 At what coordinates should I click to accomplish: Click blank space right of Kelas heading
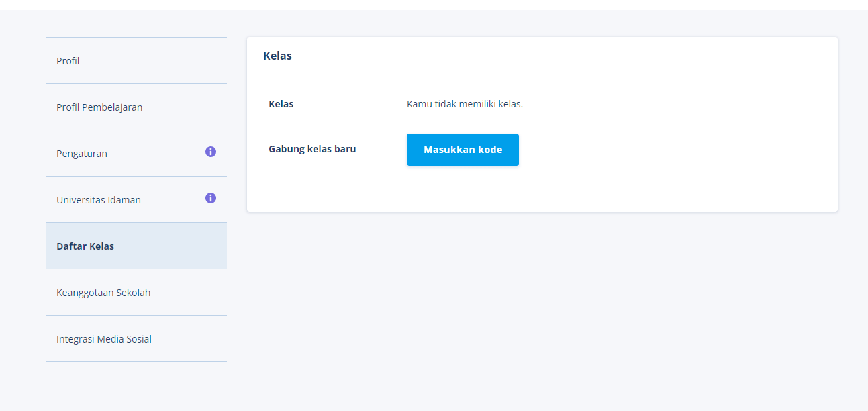[x=564, y=56]
